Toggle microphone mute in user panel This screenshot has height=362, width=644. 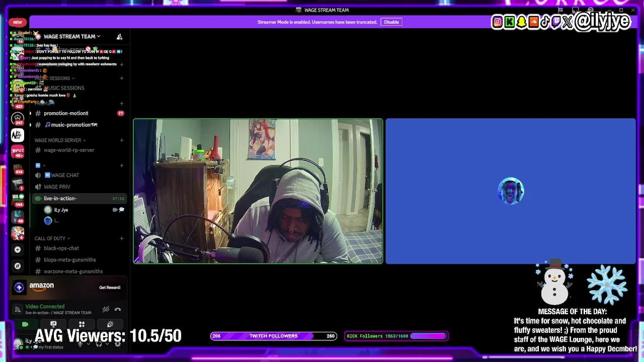79,344
